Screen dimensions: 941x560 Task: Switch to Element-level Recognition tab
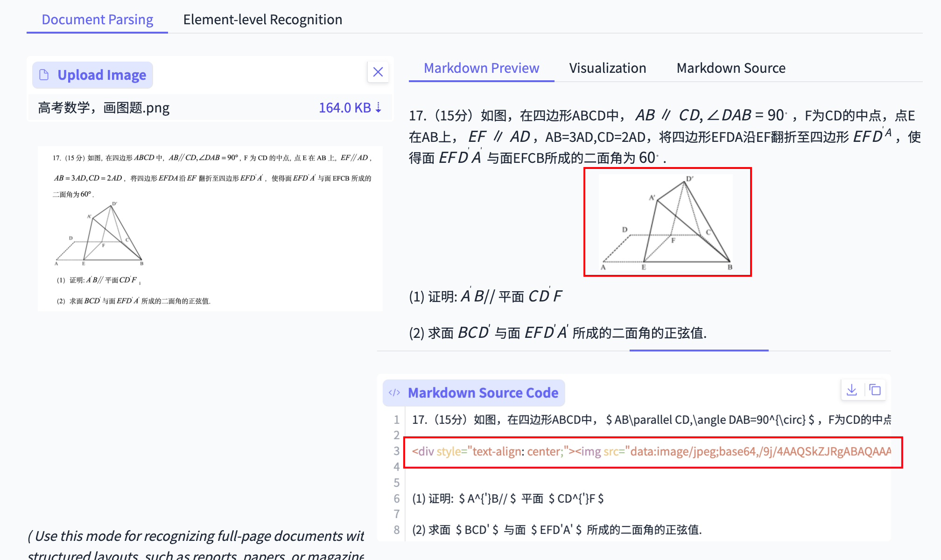coord(263,19)
